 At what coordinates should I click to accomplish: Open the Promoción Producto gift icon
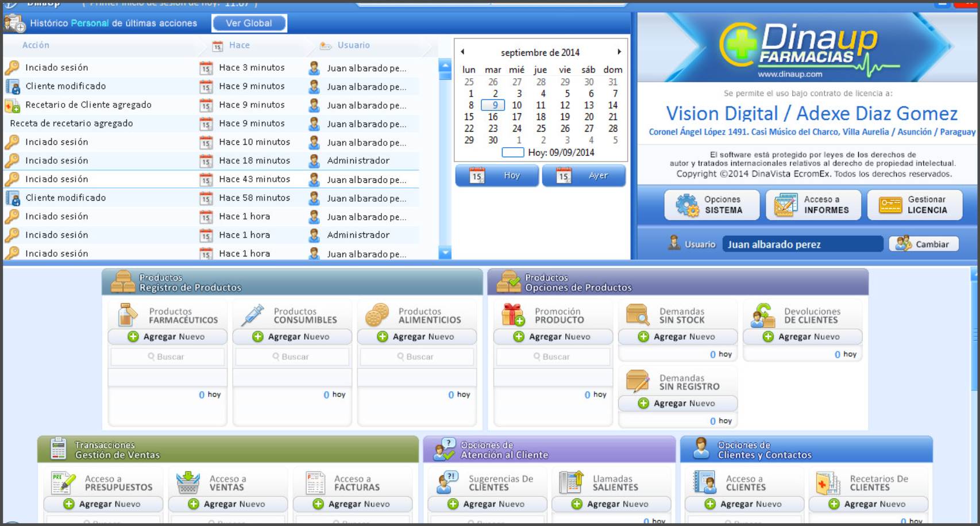513,313
